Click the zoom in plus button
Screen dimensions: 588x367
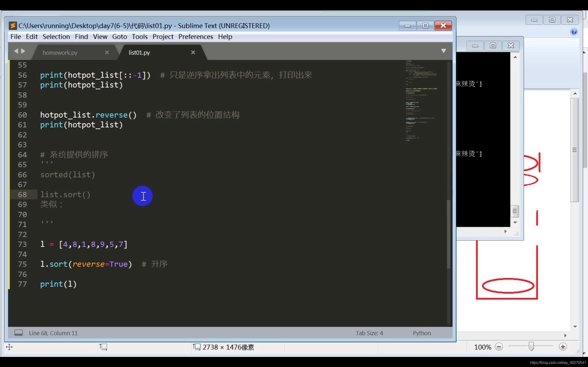pos(563,347)
